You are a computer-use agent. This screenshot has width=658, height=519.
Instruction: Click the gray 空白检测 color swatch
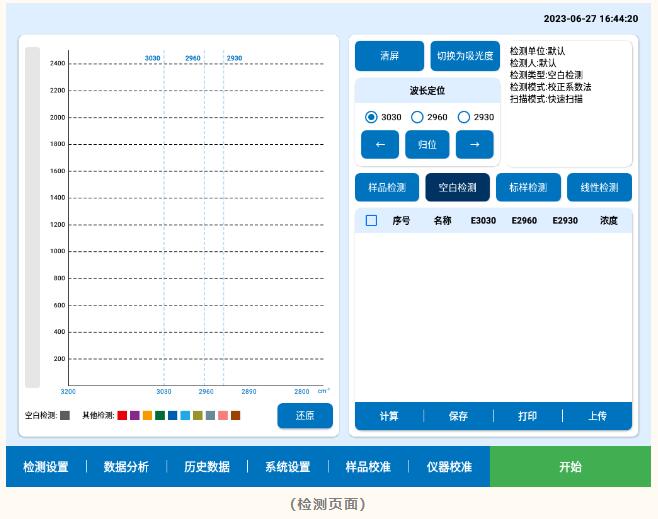65,415
